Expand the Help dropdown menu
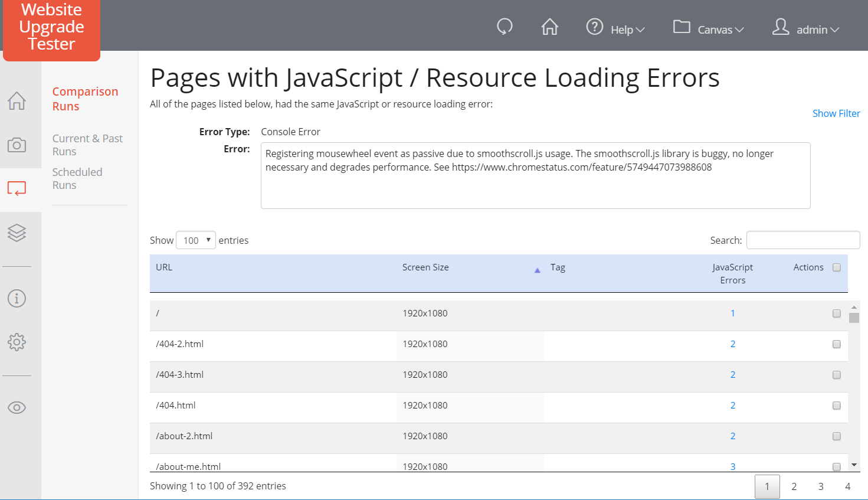The width and height of the screenshot is (868, 500). point(628,30)
